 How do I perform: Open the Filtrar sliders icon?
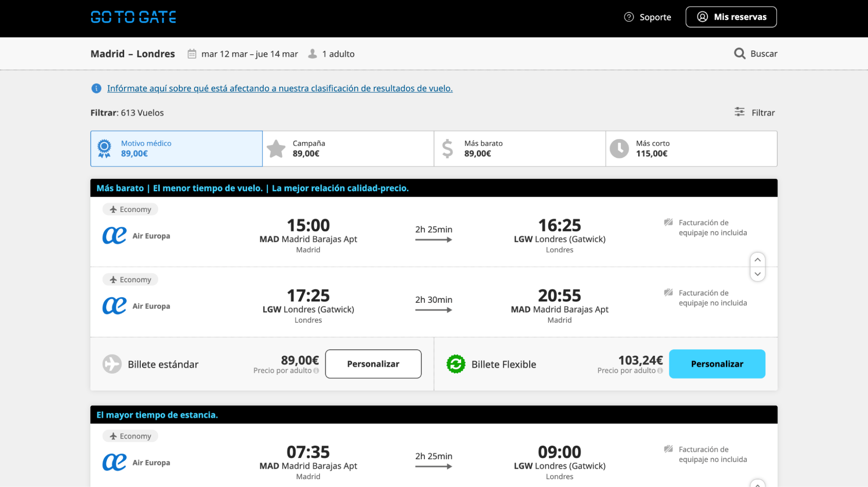[x=739, y=112]
